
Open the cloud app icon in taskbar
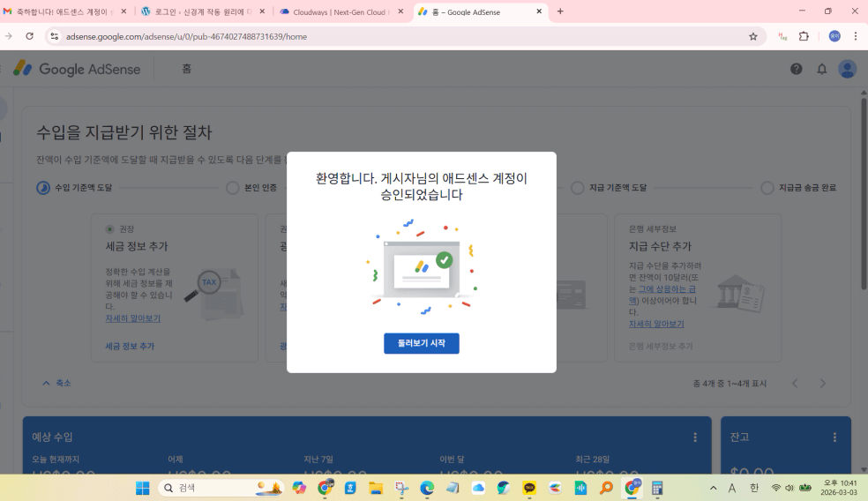pos(478,488)
